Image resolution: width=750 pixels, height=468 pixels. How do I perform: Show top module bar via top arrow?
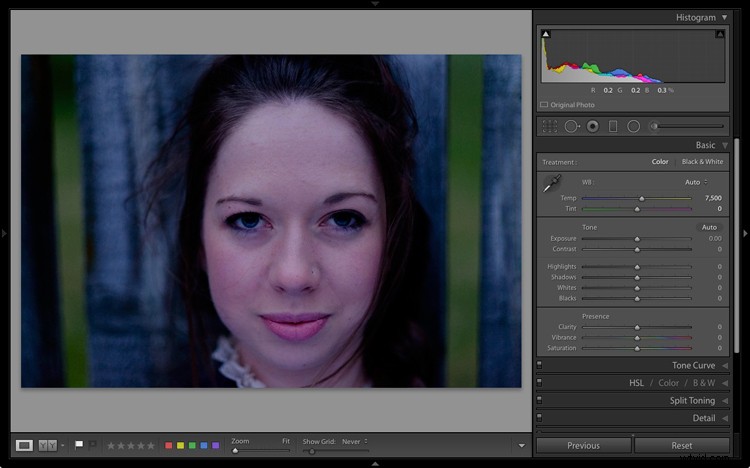(375, 3)
